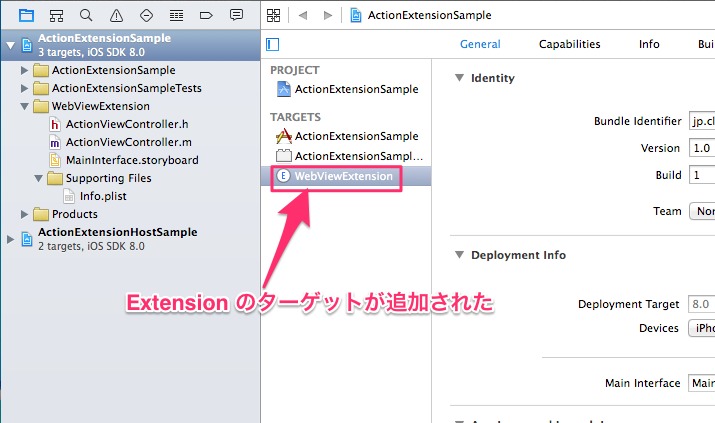The height and width of the screenshot is (423, 715).
Task: Click ActionViewController.m source file icon
Action: coord(55,142)
